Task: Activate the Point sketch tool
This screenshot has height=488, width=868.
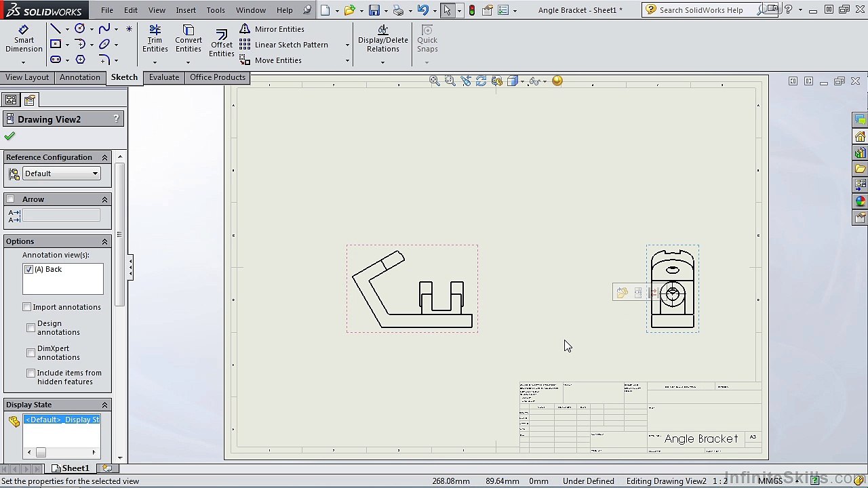Action: pyautogui.click(x=129, y=29)
